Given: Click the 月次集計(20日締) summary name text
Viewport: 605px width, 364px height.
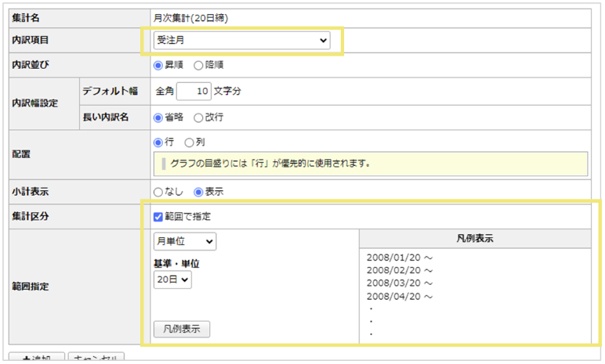Looking at the screenshot, I should tap(191, 15).
